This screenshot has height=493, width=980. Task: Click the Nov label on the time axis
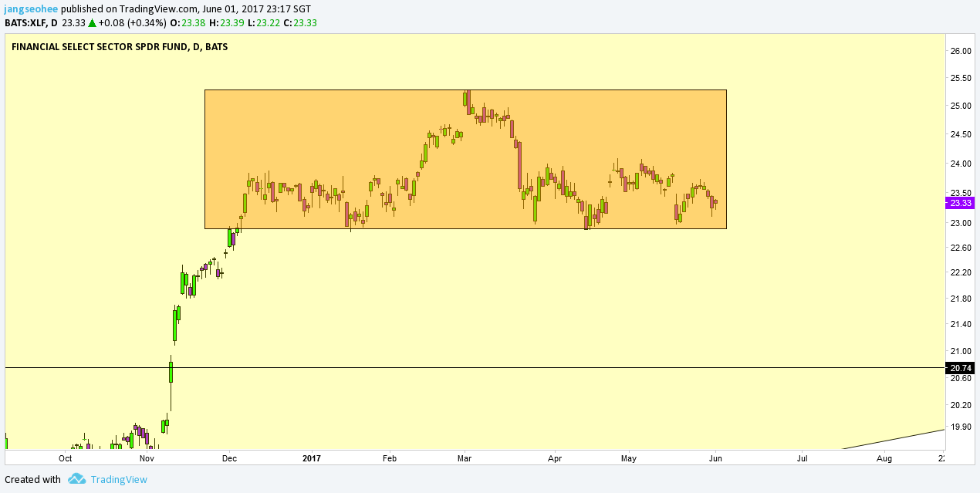coord(147,458)
